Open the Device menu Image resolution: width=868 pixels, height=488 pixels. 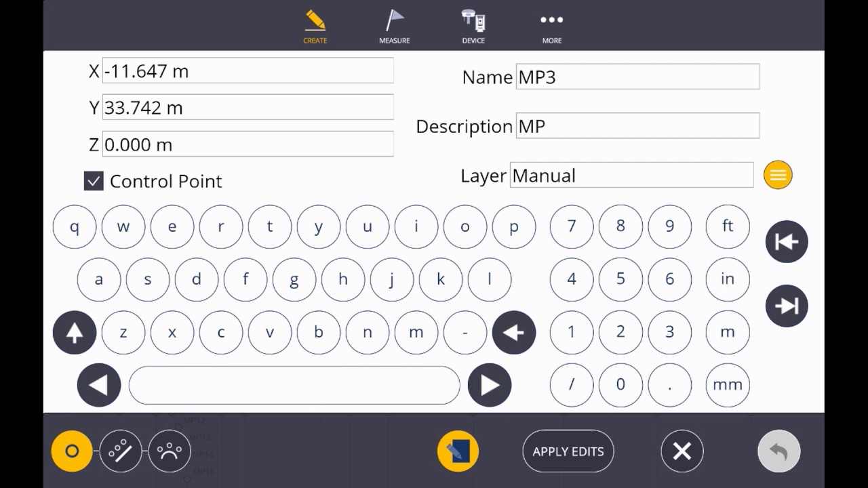tap(473, 26)
